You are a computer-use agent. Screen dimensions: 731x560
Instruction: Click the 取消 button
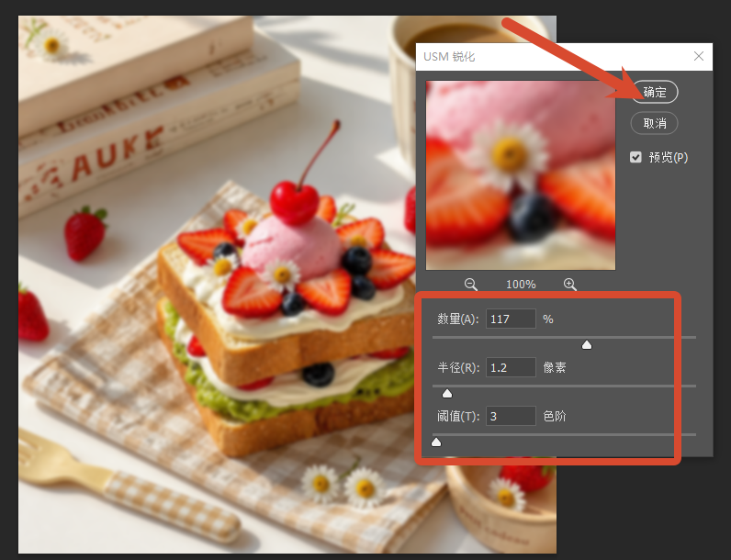coord(654,123)
